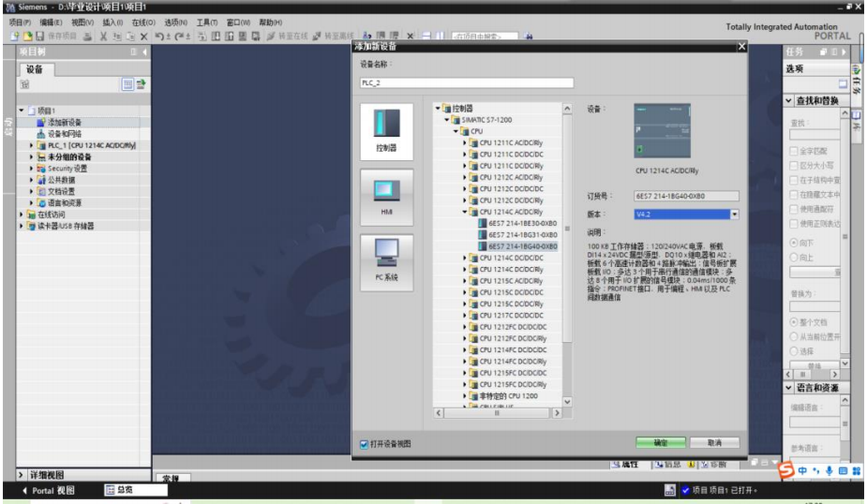Click the 确定 button
Screen dimensions: 867x504
click(x=661, y=443)
